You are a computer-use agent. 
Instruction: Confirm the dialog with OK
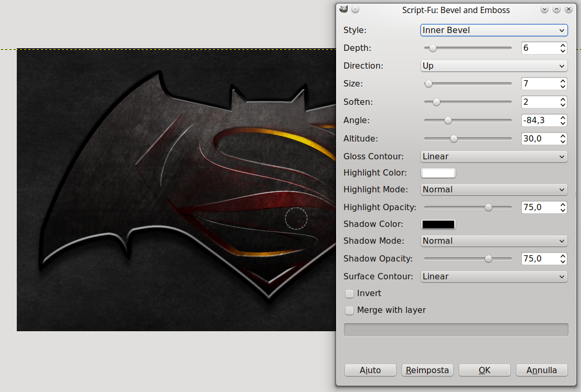click(485, 370)
